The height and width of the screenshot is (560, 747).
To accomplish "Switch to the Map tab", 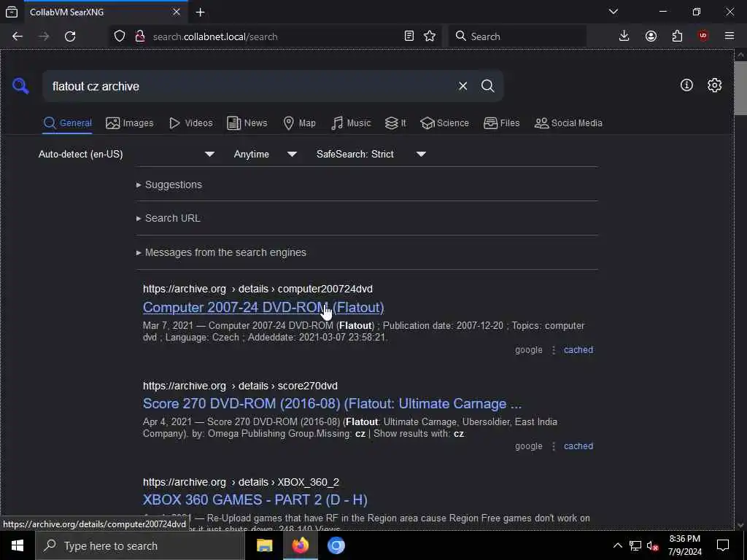I will [299, 122].
